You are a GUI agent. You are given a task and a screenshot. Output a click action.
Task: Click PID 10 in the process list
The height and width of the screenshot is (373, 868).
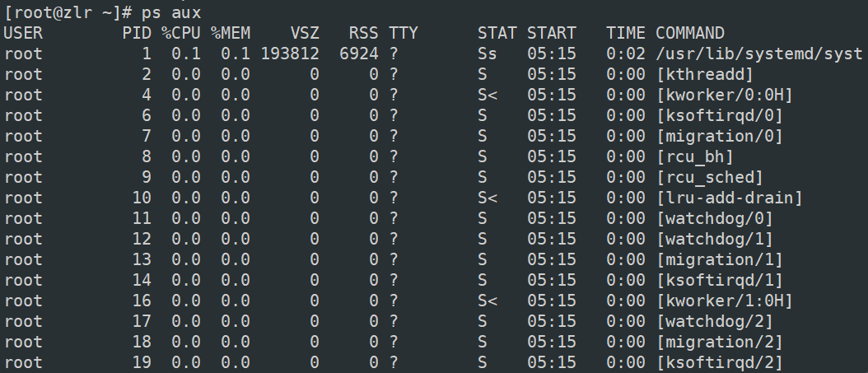142,198
